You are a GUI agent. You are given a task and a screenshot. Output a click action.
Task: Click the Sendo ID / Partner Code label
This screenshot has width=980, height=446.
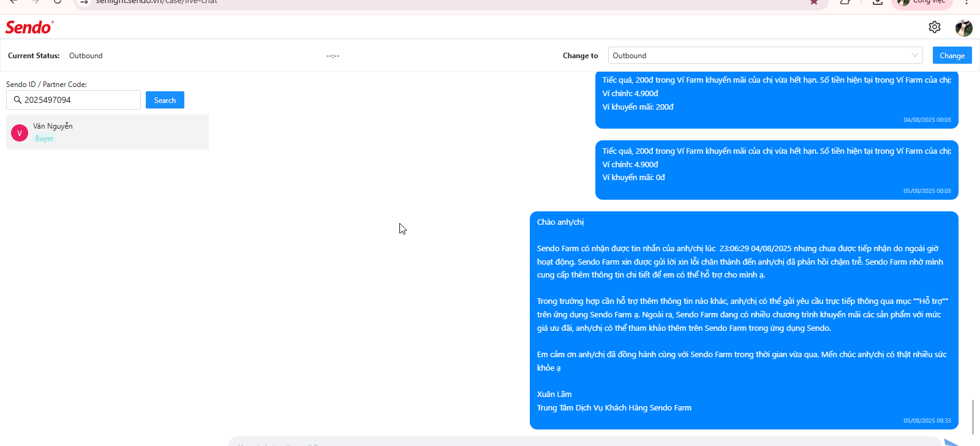click(47, 85)
